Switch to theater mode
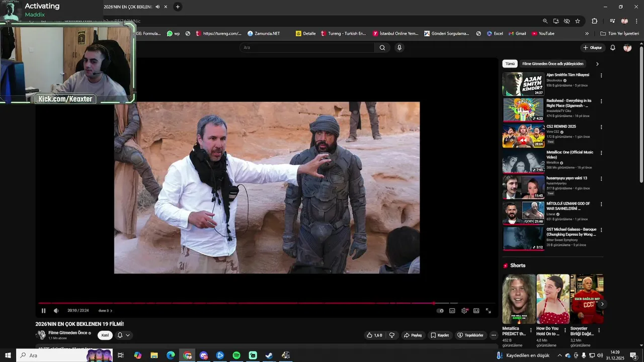The width and height of the screenshot is (644, 362). click(476, 311)
